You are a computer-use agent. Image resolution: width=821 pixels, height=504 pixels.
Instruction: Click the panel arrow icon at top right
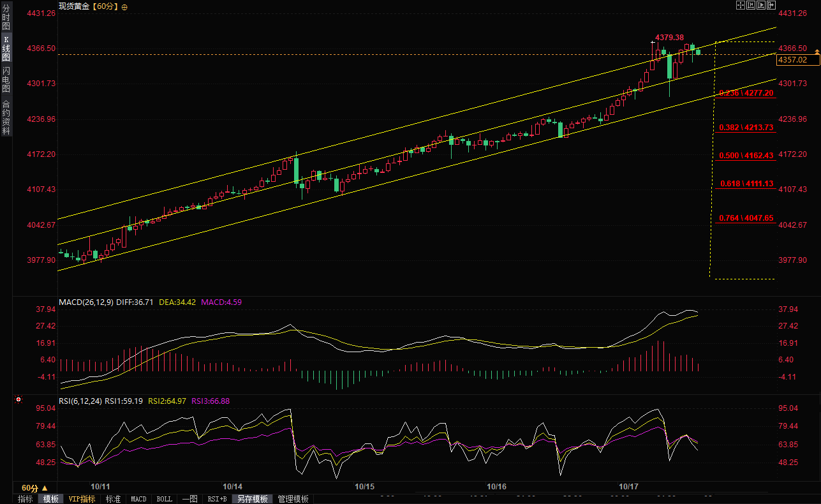click(x=771, y=6)
